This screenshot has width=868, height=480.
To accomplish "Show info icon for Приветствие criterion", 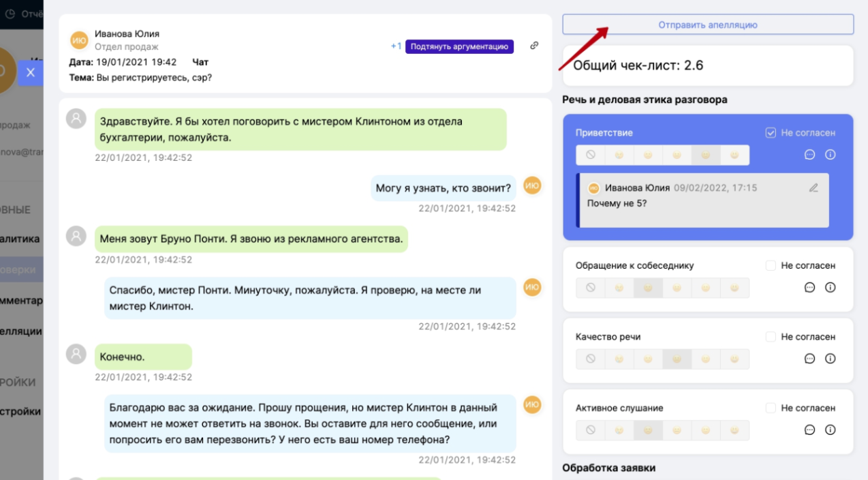I will pos(830,155).
